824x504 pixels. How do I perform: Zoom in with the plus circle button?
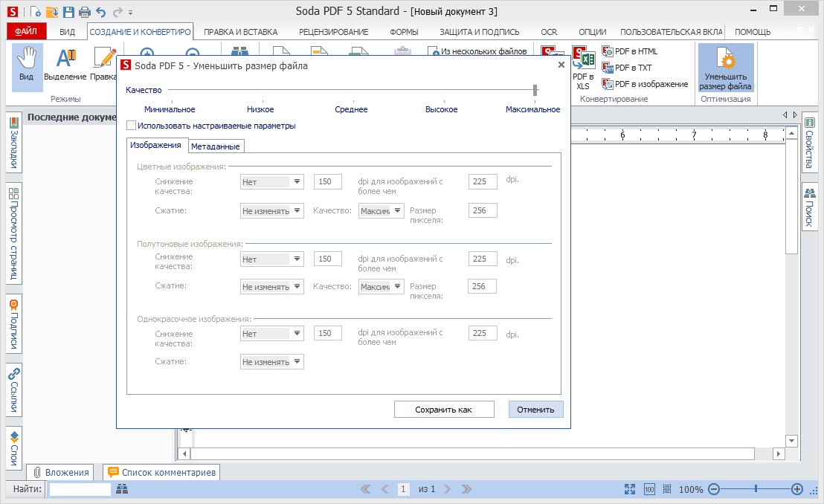(x=796, y=489)
